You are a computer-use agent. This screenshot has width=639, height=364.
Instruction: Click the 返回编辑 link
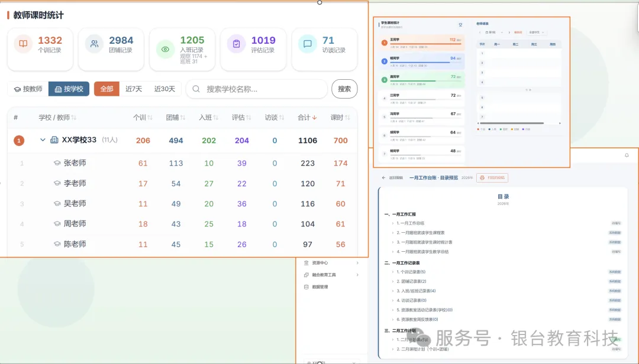pyautogui.click(x=396, y=177)
